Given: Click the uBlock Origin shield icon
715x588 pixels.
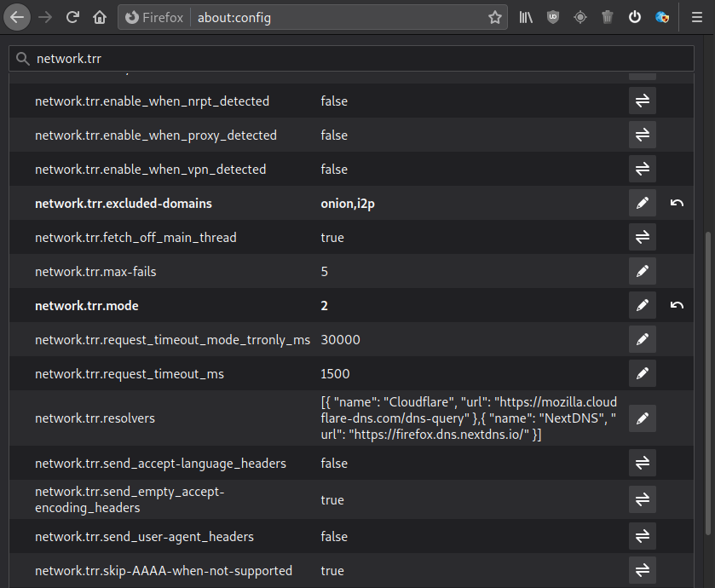Looking at the screenshot, I should click(x=553, y=17).
